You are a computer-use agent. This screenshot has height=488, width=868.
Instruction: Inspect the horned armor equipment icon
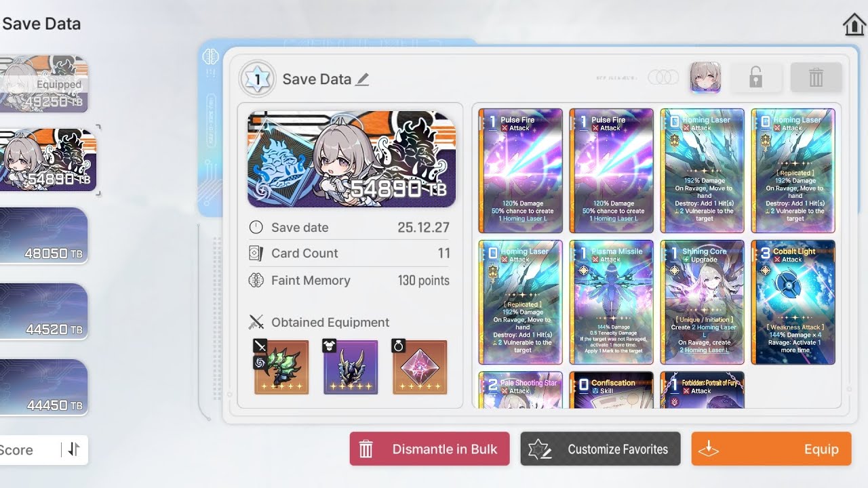tap(351, 367)
